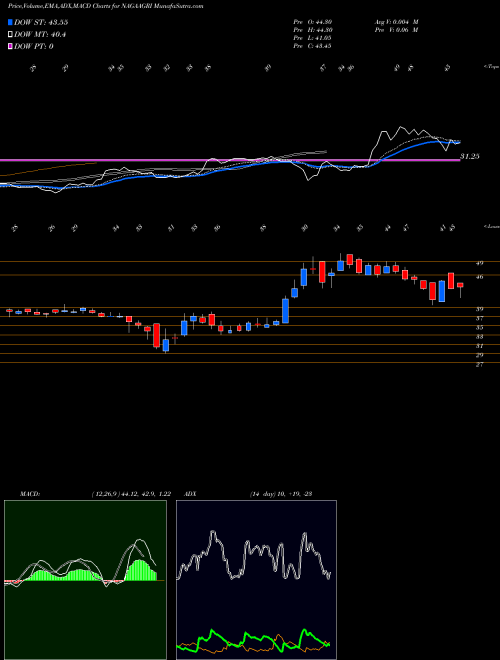This screenshot has width=500, height=660.
Task: Click the 'Pre C: 43.45' close value
Action: 312,46
